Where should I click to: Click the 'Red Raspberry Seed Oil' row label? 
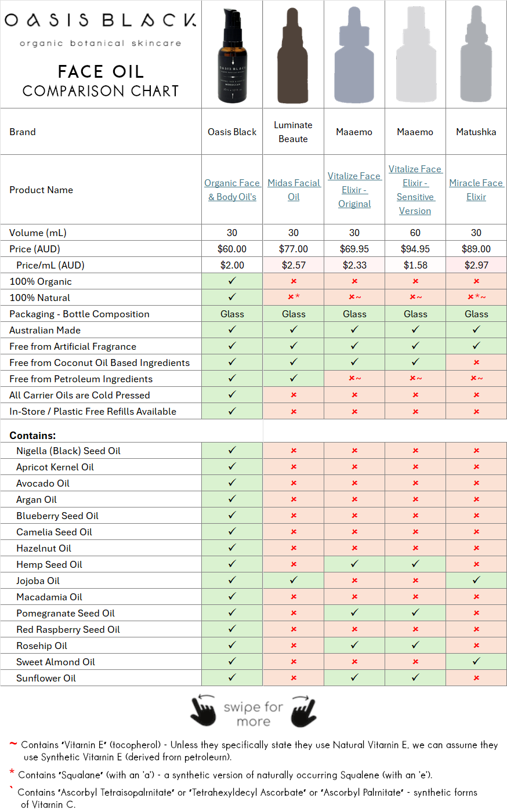[68, 629]
